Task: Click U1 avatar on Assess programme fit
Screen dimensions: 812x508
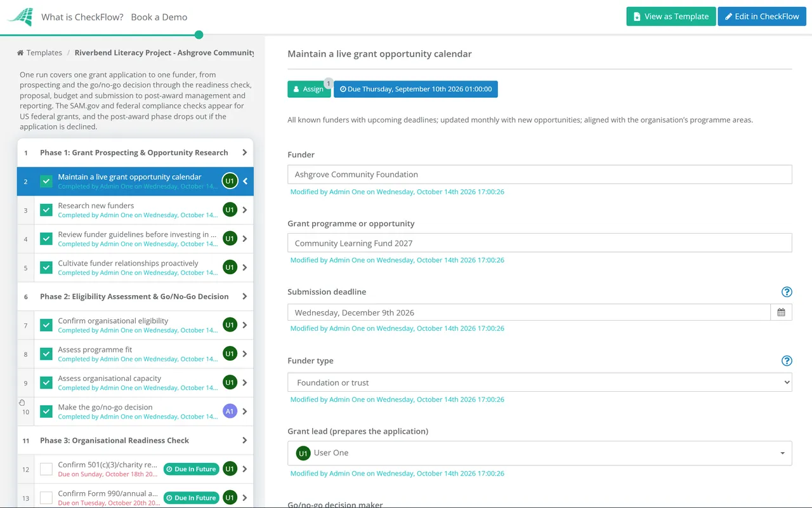Action: click(230, 354)
